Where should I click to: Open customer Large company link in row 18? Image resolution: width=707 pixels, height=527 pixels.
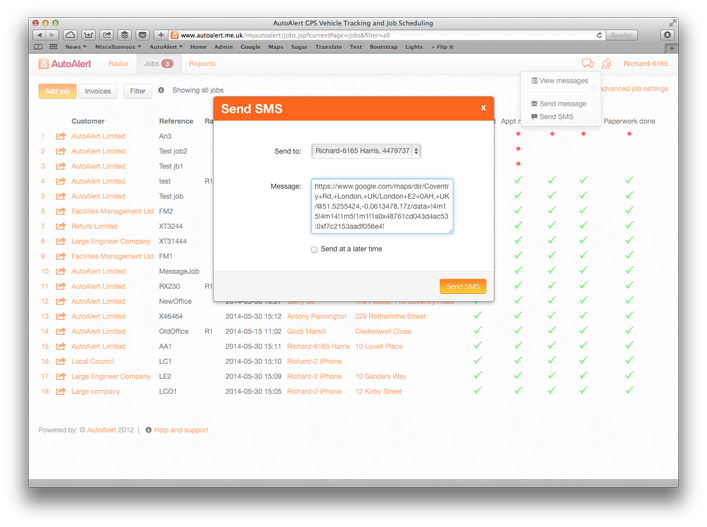(x=96, y=391)
